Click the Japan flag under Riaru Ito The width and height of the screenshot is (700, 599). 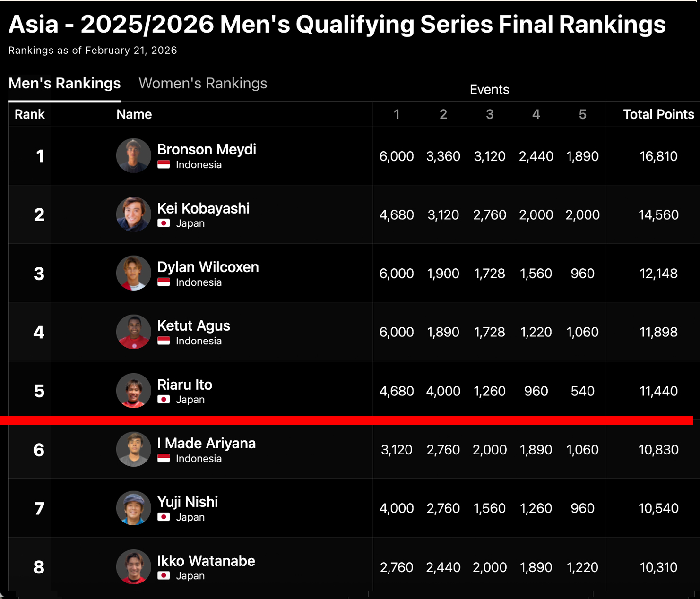pos(164,400)
